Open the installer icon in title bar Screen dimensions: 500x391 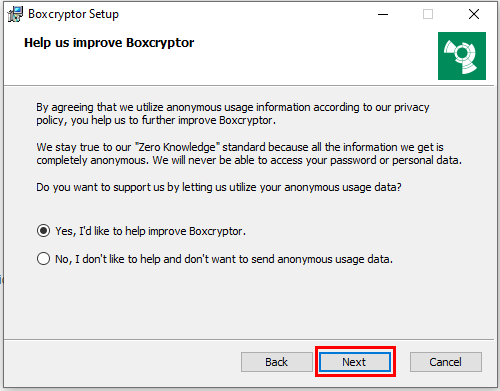(x=15, y=14)
